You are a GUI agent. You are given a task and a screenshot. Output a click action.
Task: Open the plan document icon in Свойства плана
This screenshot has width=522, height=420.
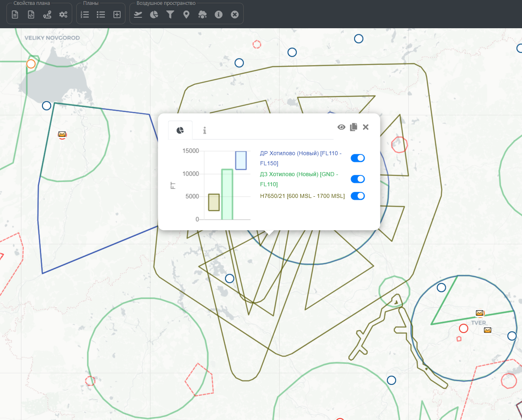point(15,15)
